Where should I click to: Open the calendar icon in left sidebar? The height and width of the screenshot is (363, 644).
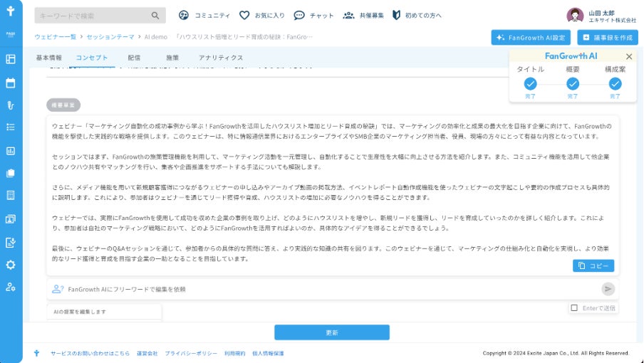11,83
